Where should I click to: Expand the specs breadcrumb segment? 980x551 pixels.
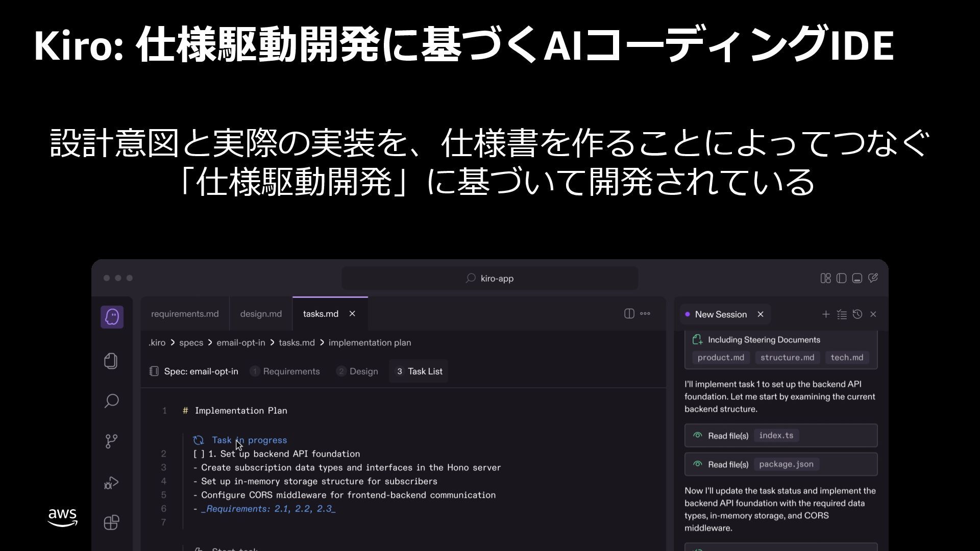coord(191,342)
